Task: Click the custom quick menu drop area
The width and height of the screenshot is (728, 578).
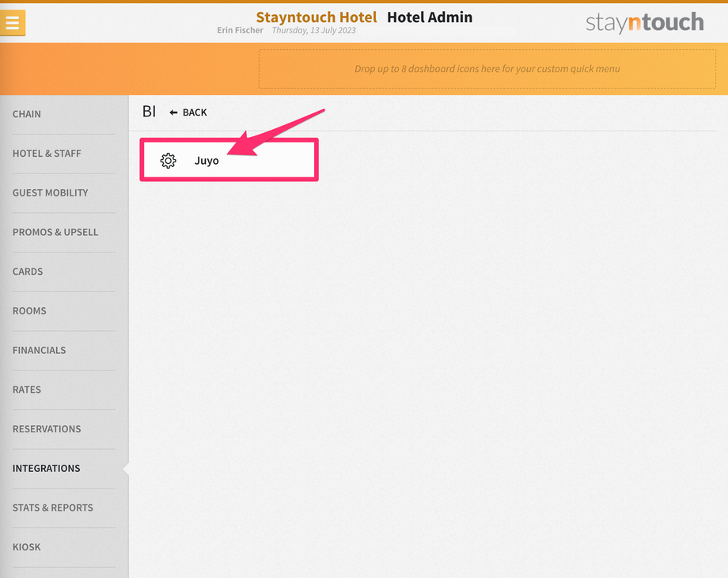Action: click(x=487, y=69)
